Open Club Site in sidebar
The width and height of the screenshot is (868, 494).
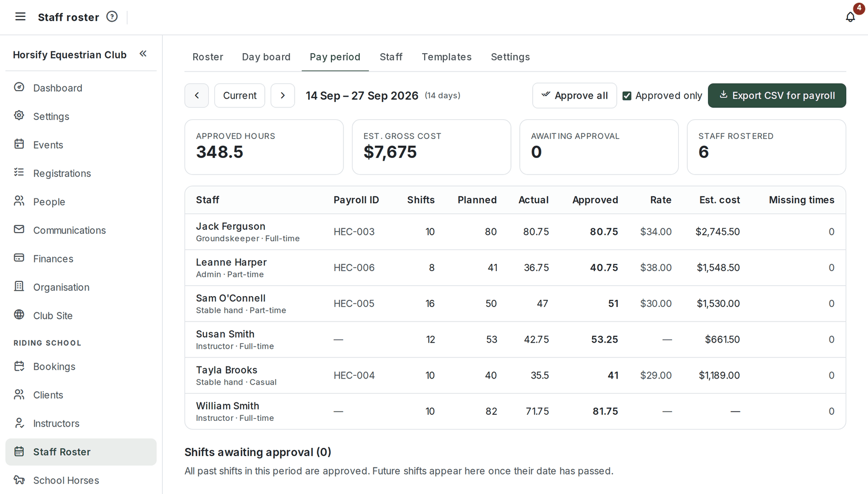[x=81, y=316]
